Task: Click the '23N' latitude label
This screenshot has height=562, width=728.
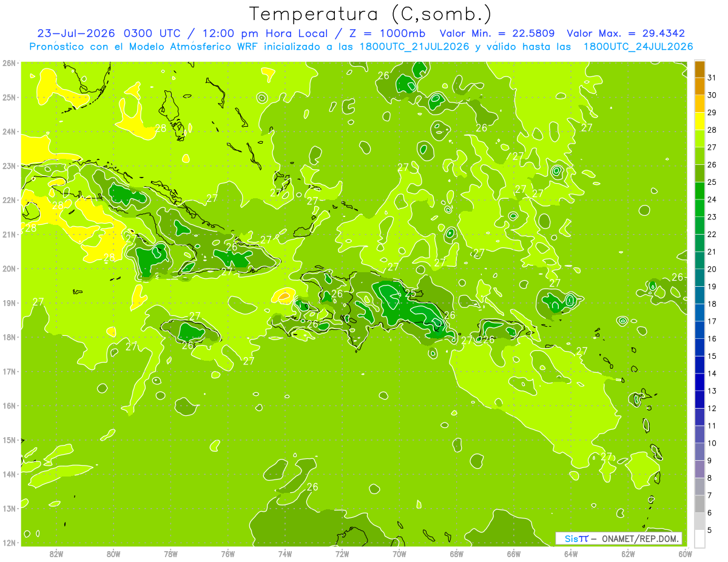Action: point(8,166)
